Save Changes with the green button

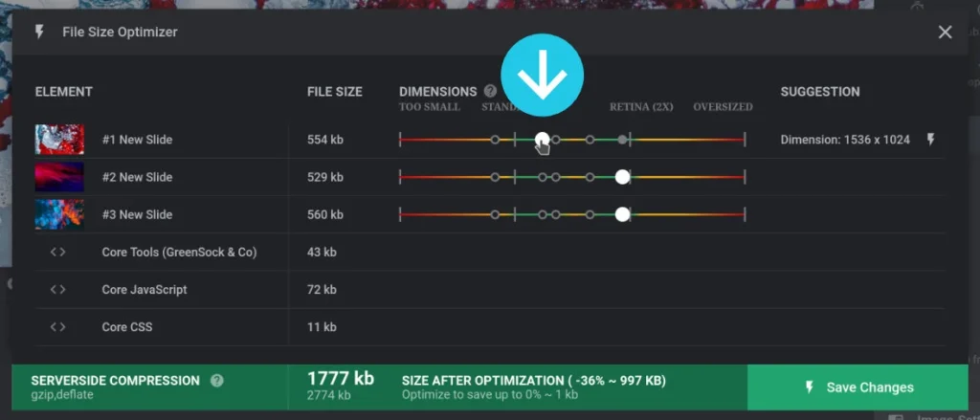tap(857, 387)
